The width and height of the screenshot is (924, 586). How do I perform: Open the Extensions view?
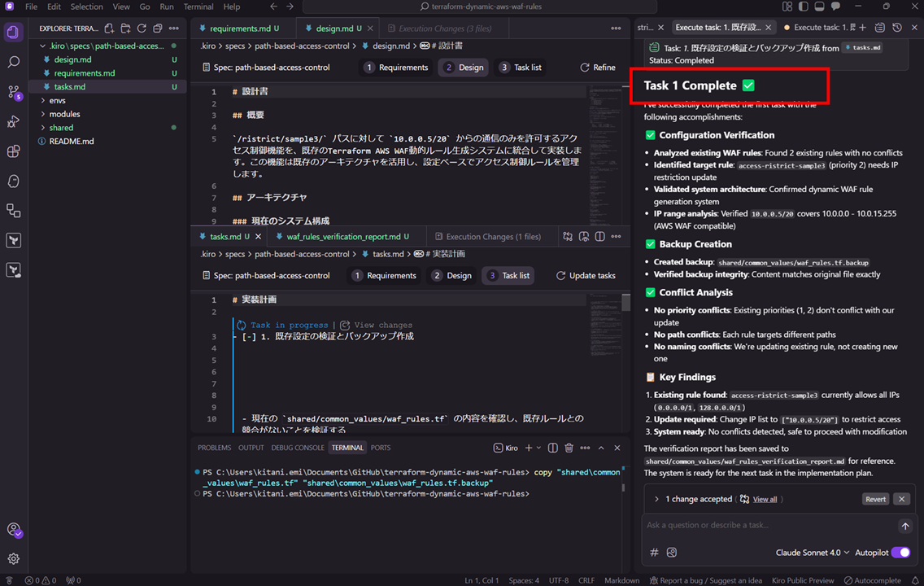[14, 151]
